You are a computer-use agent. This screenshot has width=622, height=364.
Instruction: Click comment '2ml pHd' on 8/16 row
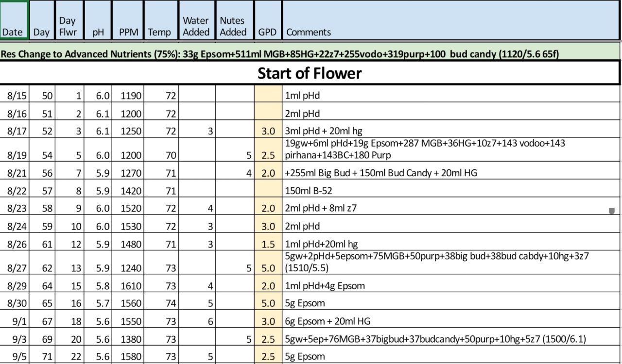tap(303, 114)
